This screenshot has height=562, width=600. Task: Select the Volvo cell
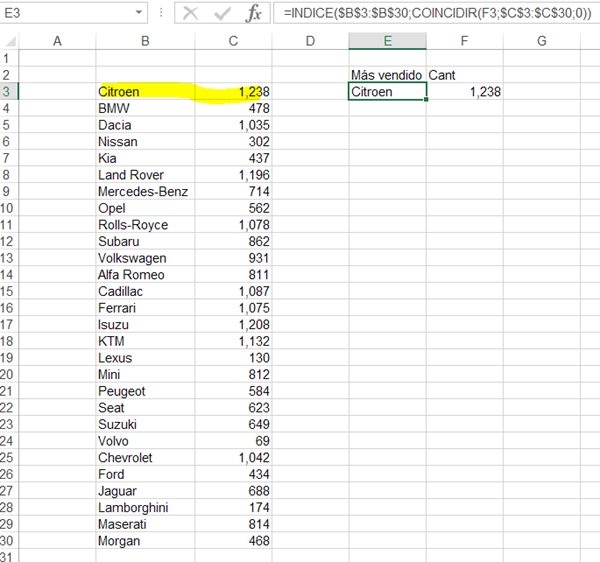tap(145, 441)
